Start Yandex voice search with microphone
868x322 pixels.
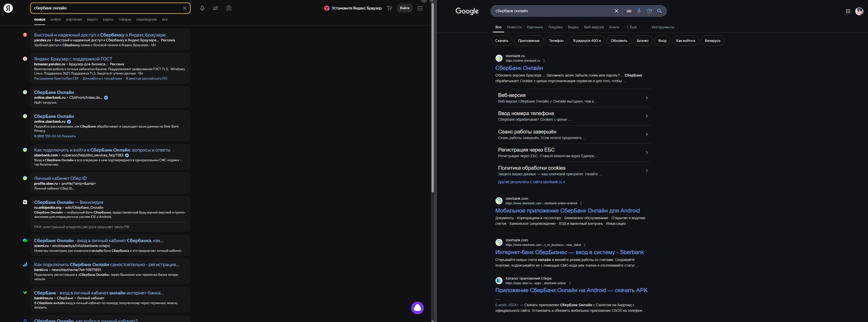[202, 8]
